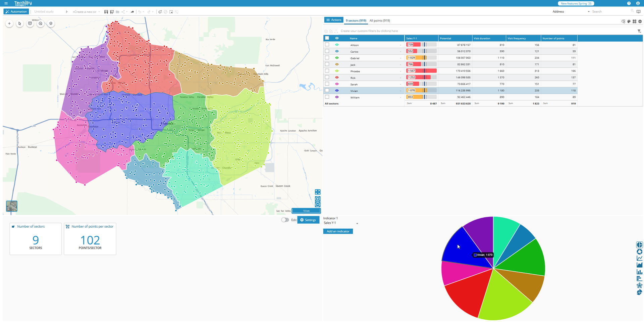Switch to the donut chart type
Viewport: 644px width, 322px height.
(x=639, y=252)
